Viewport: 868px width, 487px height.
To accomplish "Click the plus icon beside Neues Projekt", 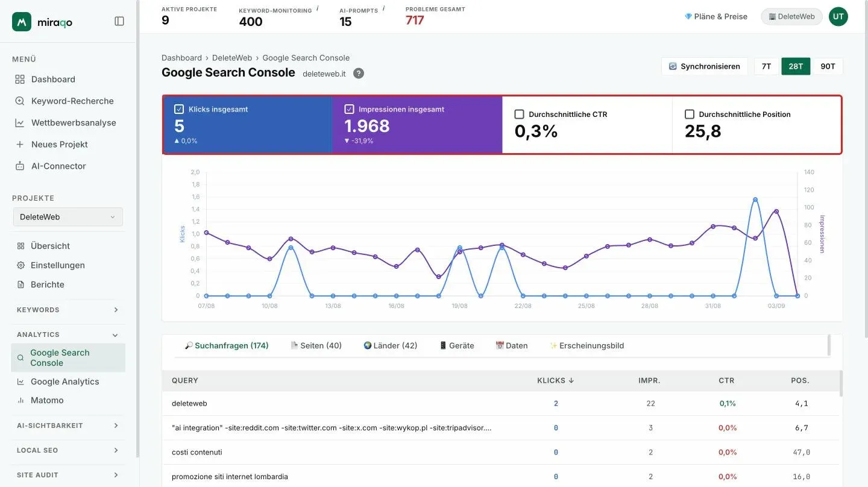I will click(20, 145).
